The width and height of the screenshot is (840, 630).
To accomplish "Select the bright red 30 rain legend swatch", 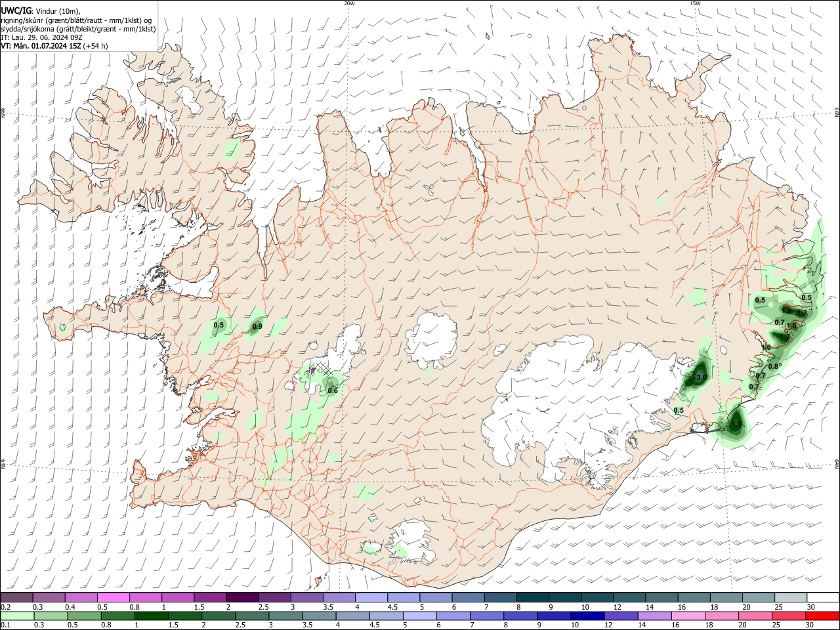I will pyautogui.click(x=822, y=616).
